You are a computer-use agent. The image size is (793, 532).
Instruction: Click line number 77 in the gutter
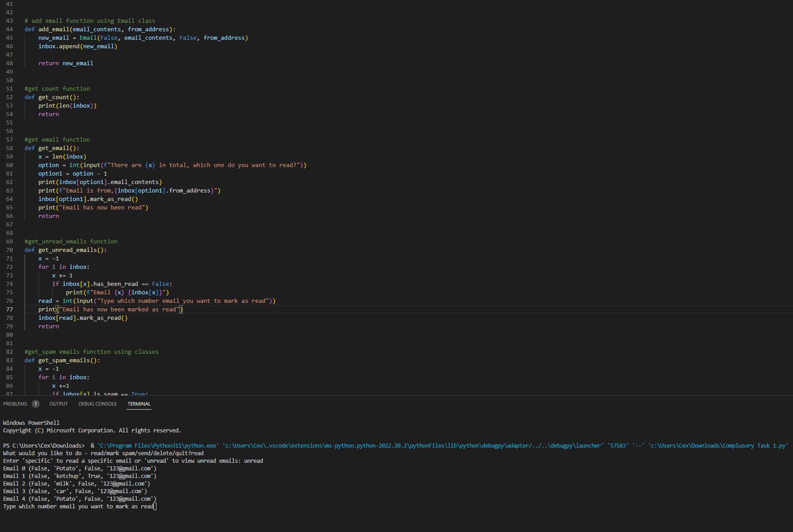click(x=9, y=310)
